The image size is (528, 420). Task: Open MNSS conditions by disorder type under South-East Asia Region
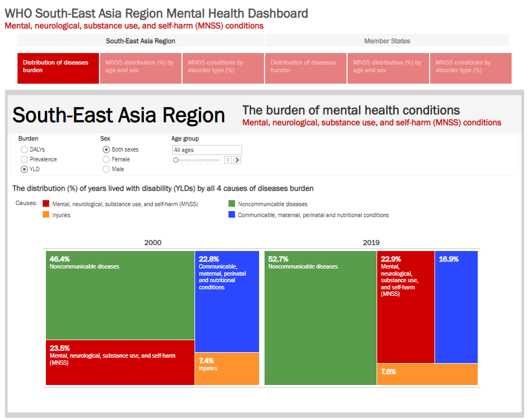click(x=223, y=68)
